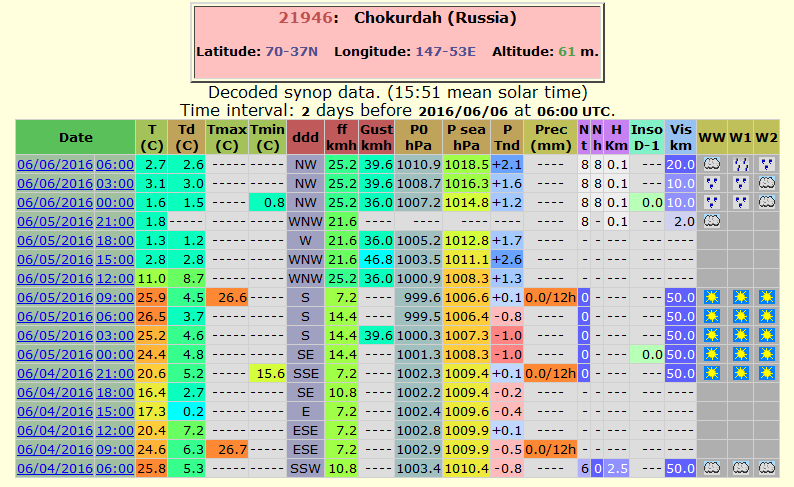The height and width of the screenshot is (487, 794).
Task: Click the longitude value 147-53E
Action: point(446,52)
